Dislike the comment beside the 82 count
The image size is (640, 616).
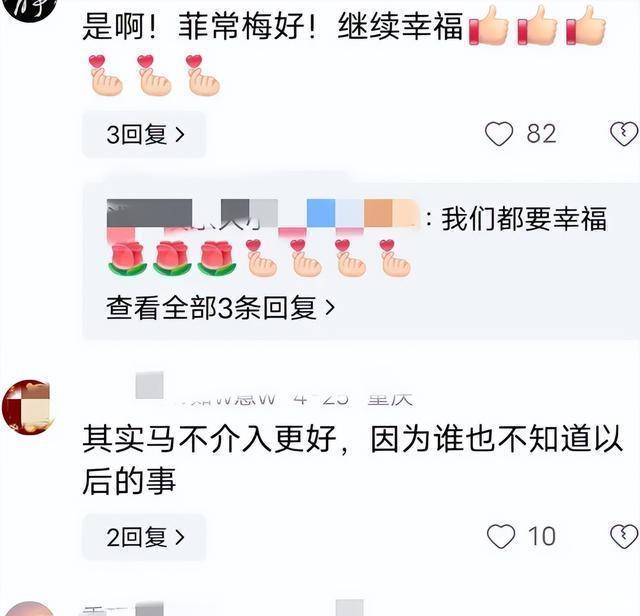tap(624, 134)
